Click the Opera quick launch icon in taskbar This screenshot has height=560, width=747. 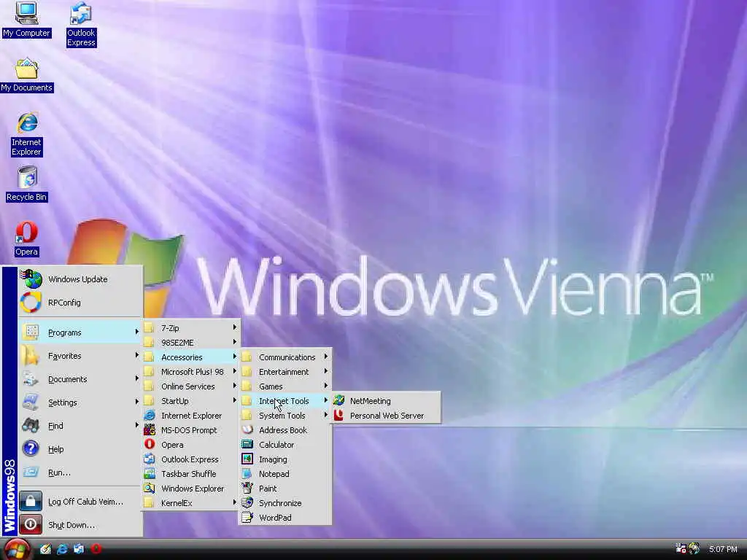[96, 549]
